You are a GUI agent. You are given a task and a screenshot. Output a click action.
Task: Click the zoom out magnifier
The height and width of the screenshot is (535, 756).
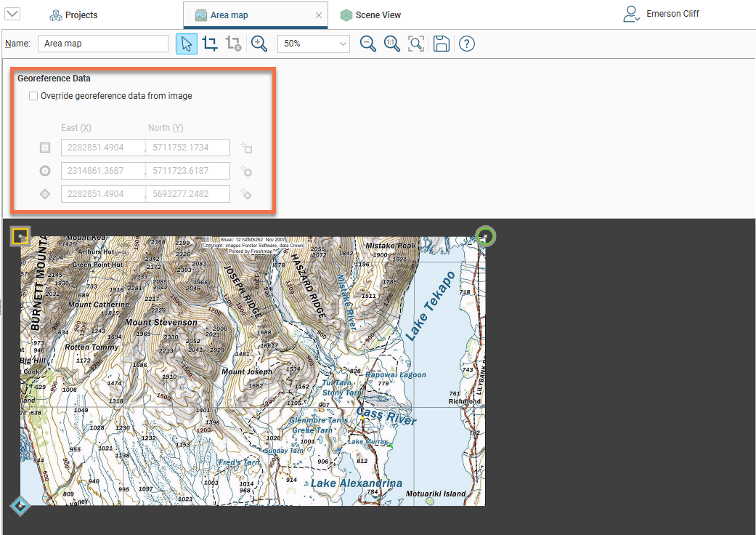click(368, 44)
